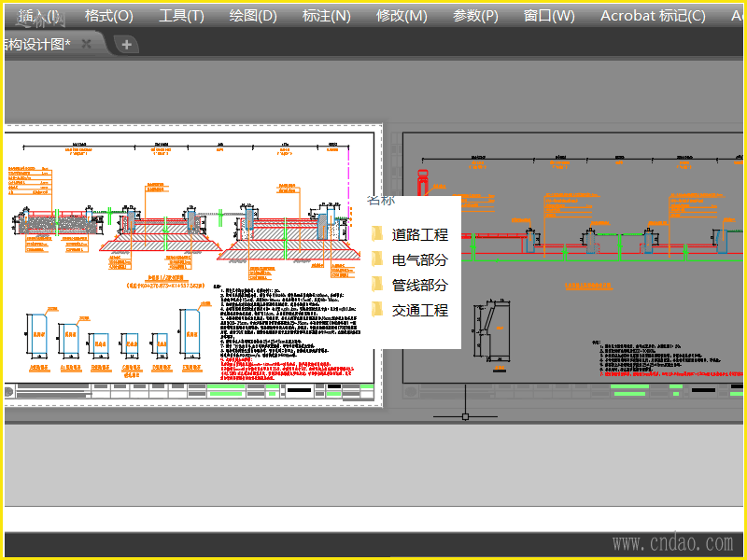747x560 pixels.
Task: Open the Acrobat 标记(C) menu
Action: (x=653, y=16)
